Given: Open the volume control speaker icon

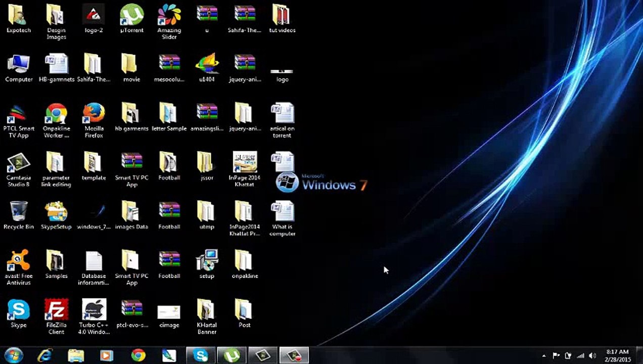Looking at the screenshot, I should click(592, 356).
